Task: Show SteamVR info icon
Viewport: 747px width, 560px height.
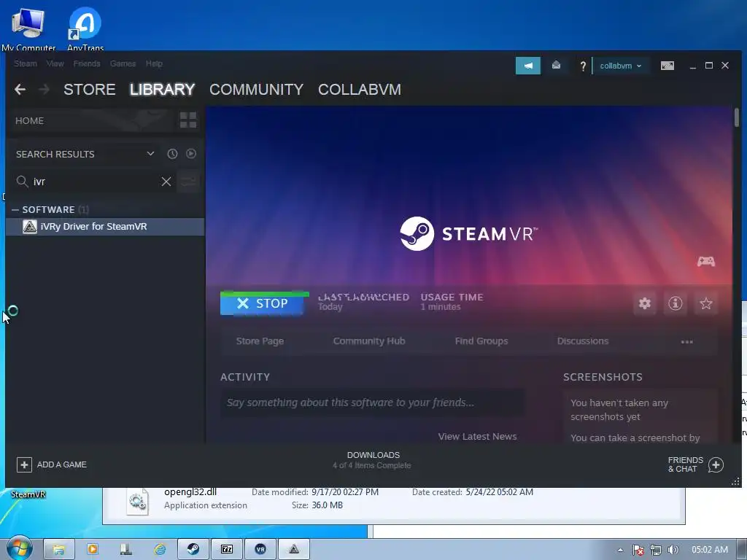Action: (675, 303)
